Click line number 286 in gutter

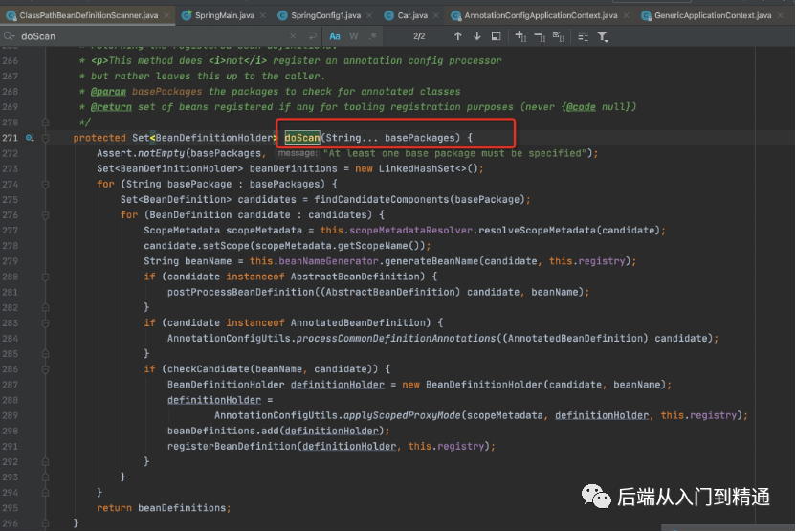pyautogui.click(x=11, y=369)
